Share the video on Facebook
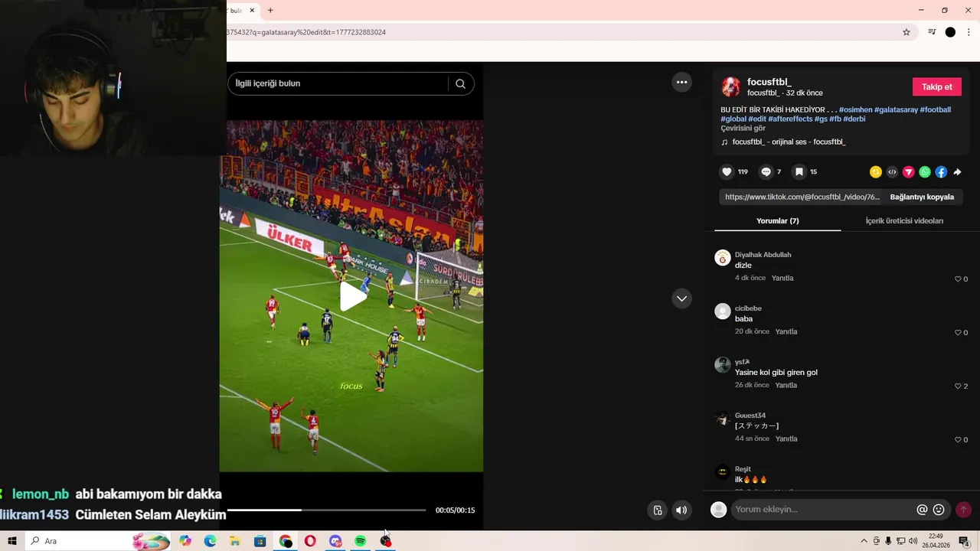This screenshot has height=551, width=980. point(941,172)
